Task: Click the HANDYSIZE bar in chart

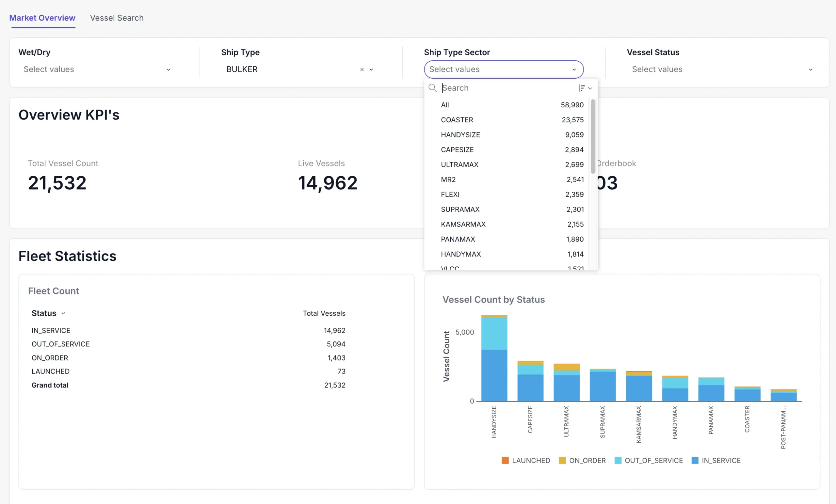Action: tap(494, 358)
